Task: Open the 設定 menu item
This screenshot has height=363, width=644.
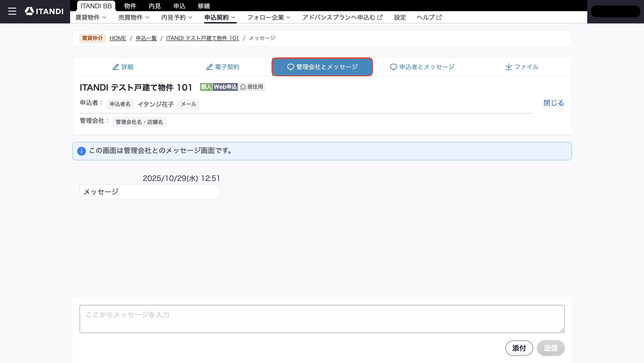Action: [x=400, y=17]
